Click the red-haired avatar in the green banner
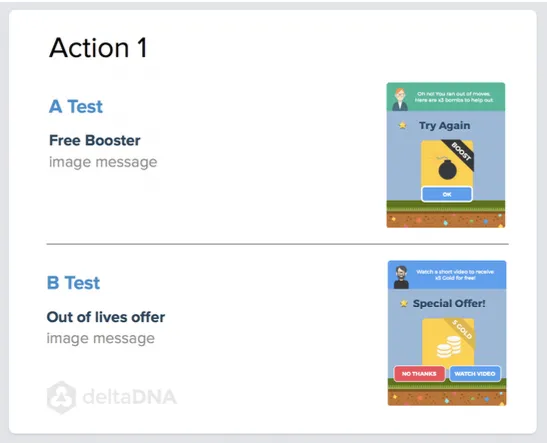 (x=400, y=99)
